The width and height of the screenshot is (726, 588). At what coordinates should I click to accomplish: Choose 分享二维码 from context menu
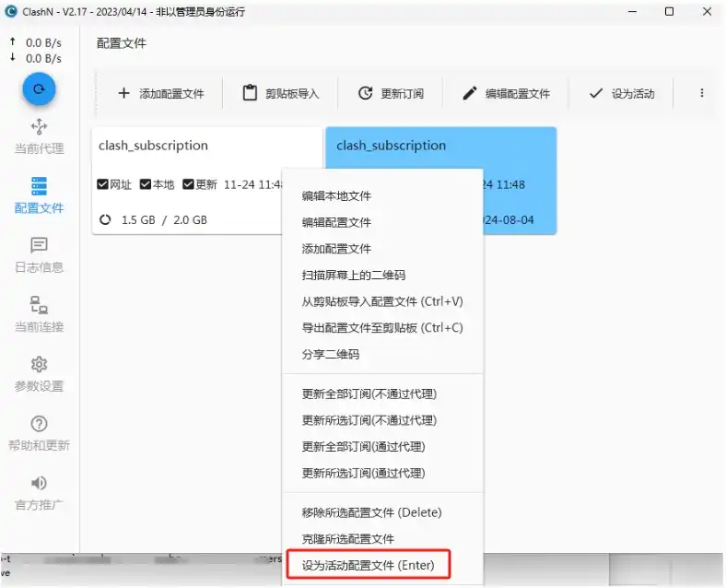[330, 355]
